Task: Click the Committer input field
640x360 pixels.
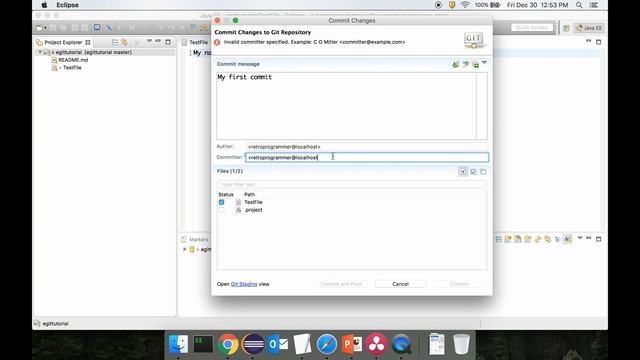Action: [x=367, y=157]
